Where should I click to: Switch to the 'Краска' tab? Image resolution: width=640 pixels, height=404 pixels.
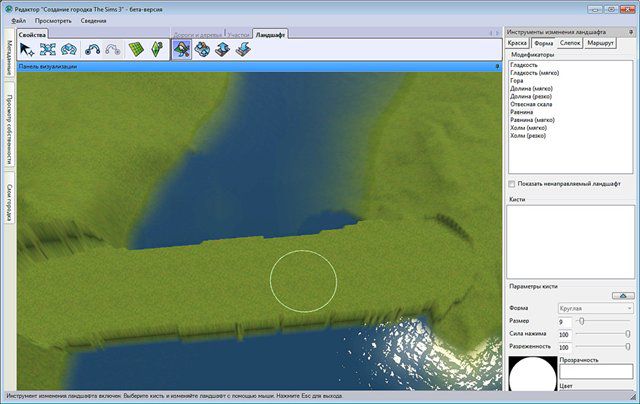pos(517,44)
